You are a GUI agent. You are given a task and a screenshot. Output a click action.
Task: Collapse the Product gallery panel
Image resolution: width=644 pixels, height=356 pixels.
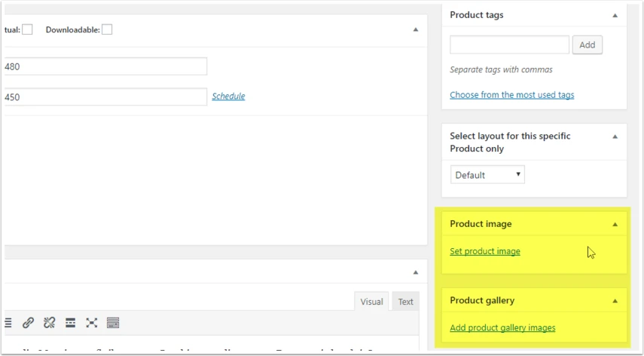(x=615, y=301)
